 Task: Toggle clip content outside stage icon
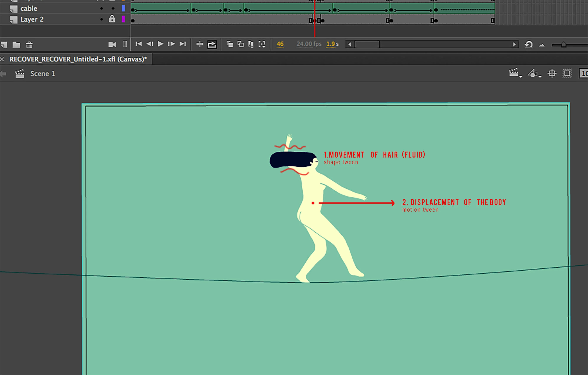[x=567, y=73]
